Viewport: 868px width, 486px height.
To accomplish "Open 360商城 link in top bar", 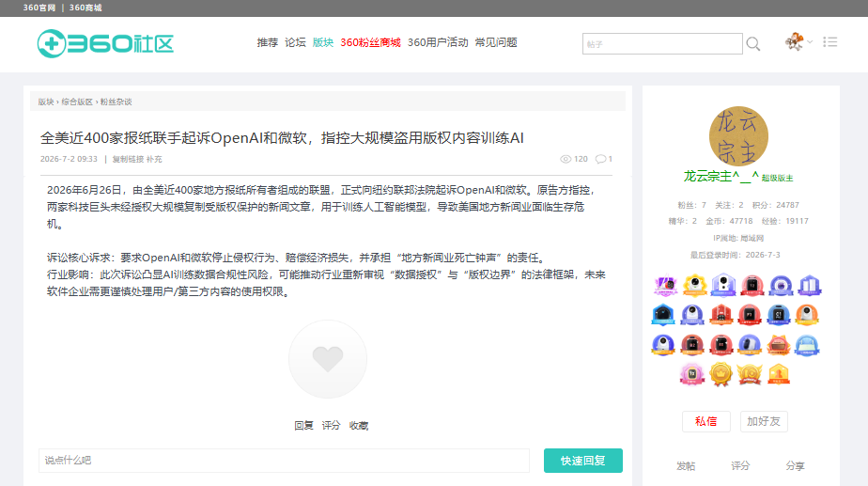I will click(85, 8).
